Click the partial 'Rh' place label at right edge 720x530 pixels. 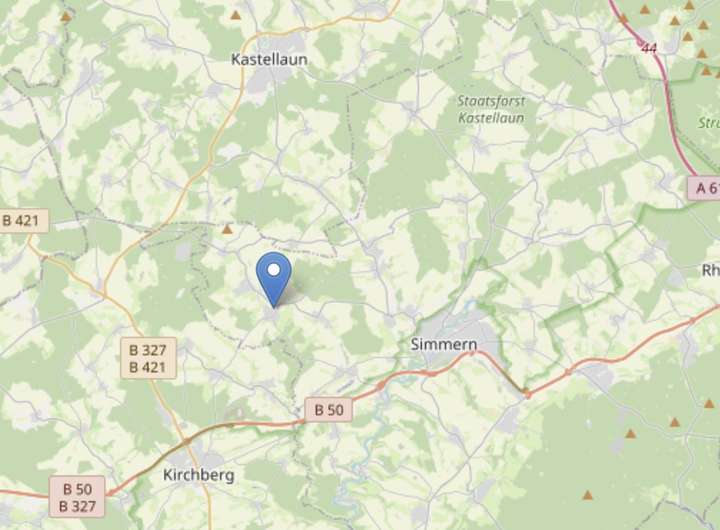pyautogui.click(x=711, y=270)
